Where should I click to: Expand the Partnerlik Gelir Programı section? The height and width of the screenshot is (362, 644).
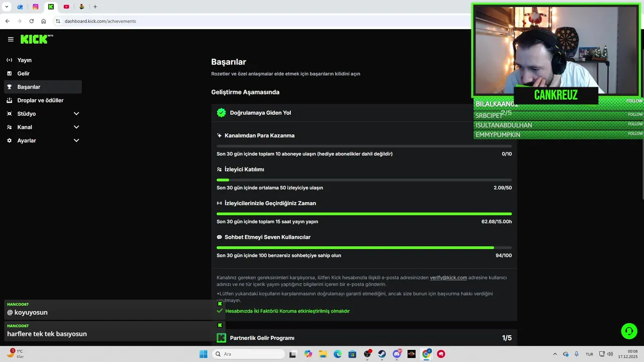(x=364, y=338)
